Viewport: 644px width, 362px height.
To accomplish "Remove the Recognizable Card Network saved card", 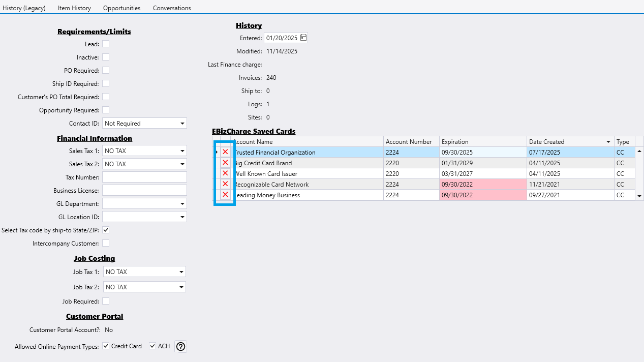I will [225, 184].
